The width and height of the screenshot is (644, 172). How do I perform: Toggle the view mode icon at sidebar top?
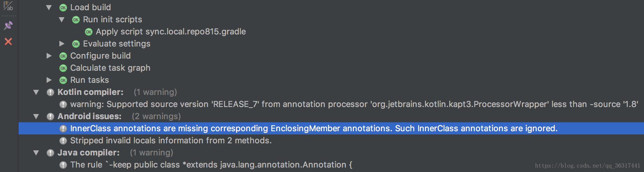[x=8, y=6]
